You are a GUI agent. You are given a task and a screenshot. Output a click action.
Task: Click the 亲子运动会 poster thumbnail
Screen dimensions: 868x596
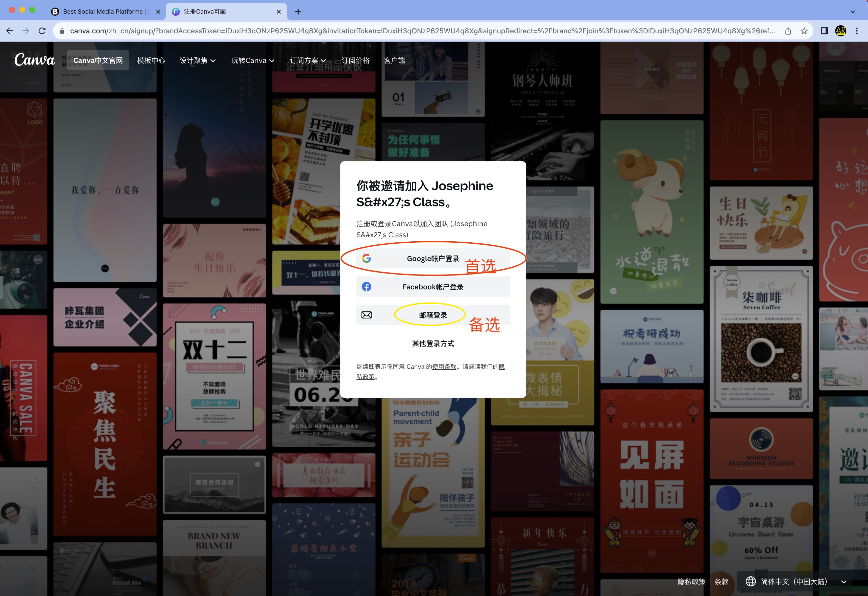tap(433, 473)
